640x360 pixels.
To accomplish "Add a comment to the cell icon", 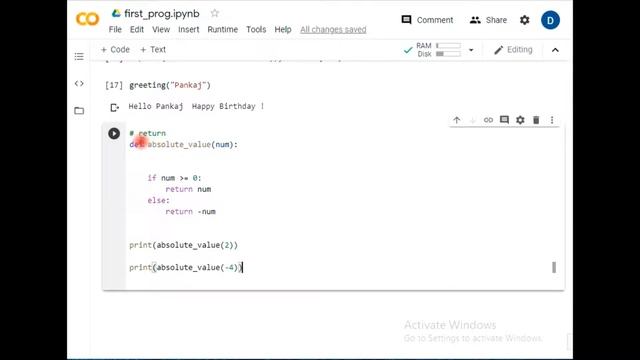I will click(x=504, y=120).
